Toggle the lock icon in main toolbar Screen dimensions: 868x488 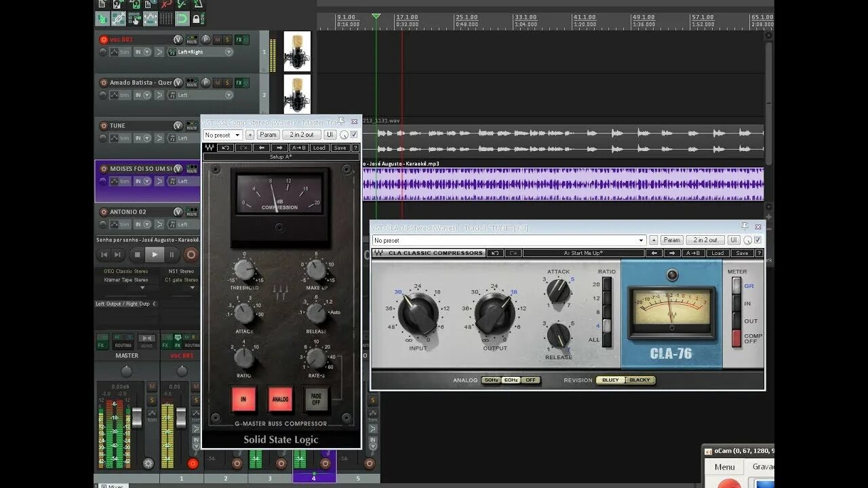(x=198, y=18)
